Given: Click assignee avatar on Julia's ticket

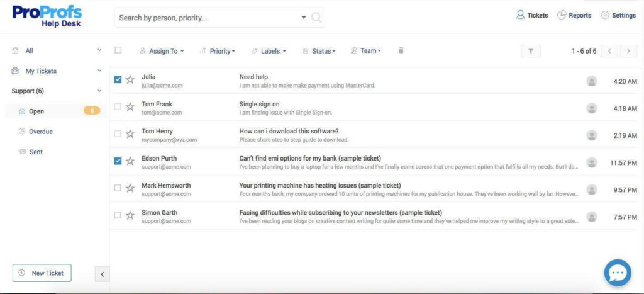Looking at the screenshot, I should [x=591, y=81].
